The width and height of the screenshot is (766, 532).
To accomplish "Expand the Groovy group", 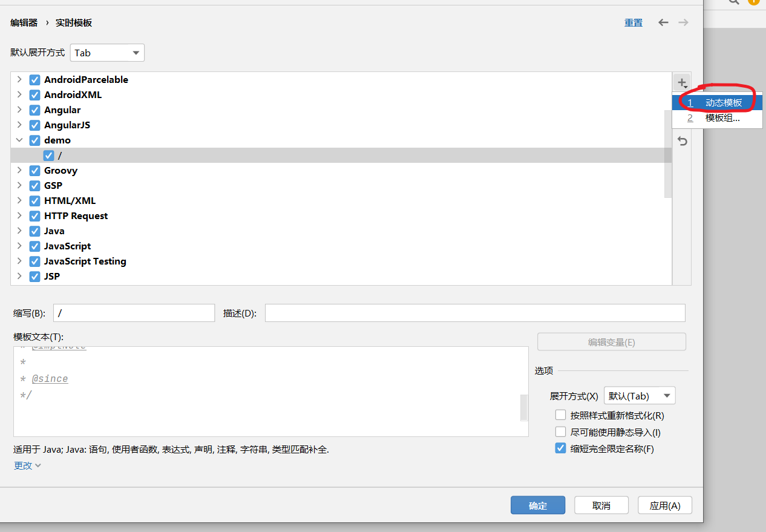I will (x=19, y=170).
